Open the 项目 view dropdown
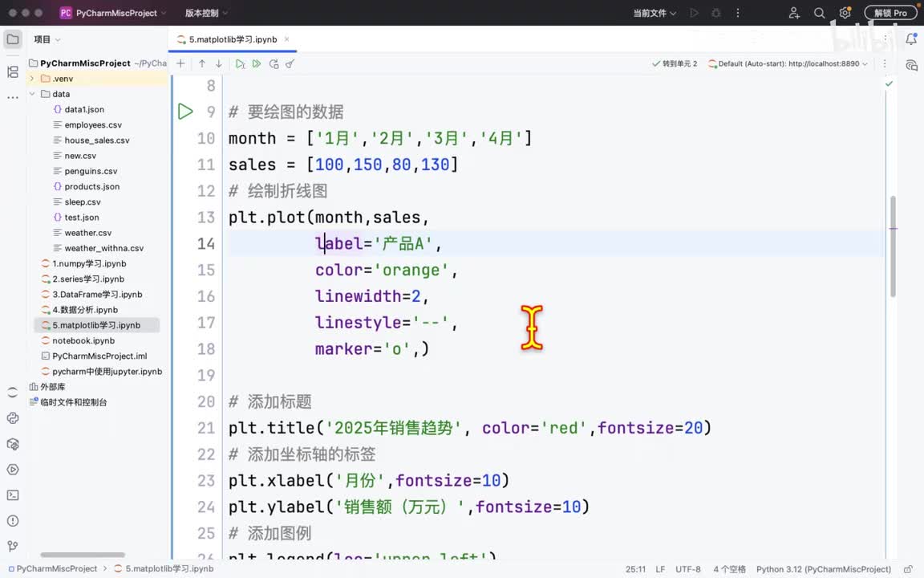The width and height of the screenshot is (924, 578). [x=47, y=39]
